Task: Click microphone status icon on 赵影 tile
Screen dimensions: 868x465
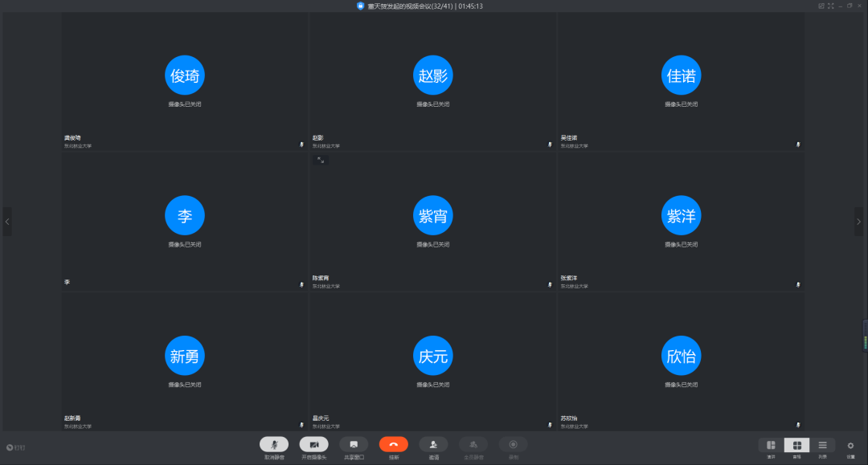Action: click(550, 145)
